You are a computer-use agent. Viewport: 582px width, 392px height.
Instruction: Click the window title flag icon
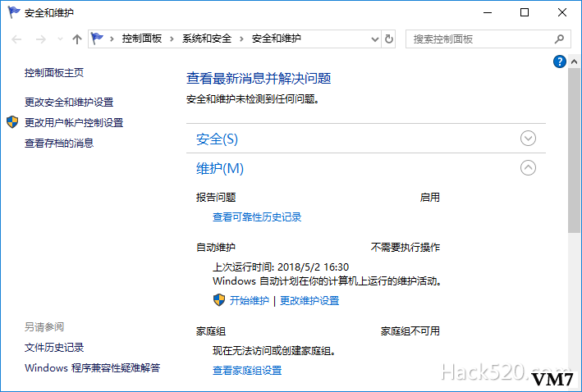coord(14,12)
